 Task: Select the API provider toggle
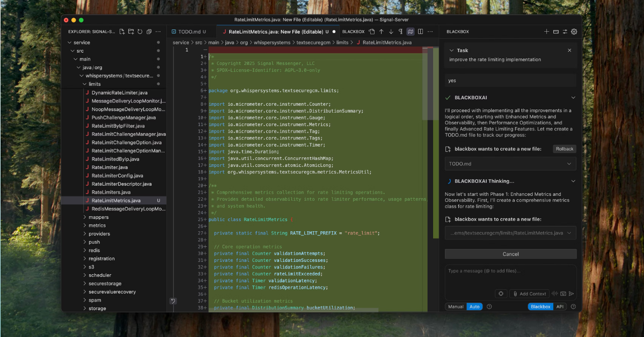[560, 307]
